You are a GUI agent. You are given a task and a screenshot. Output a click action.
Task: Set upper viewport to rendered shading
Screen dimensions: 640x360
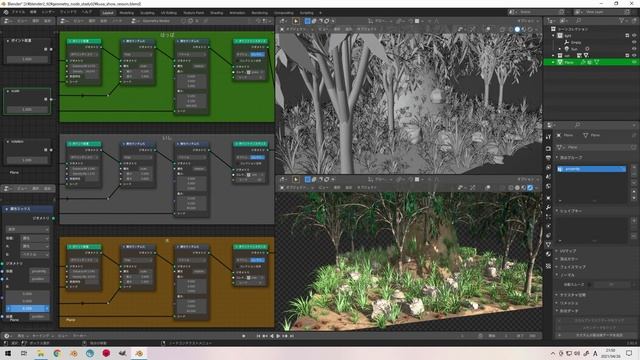530,29
